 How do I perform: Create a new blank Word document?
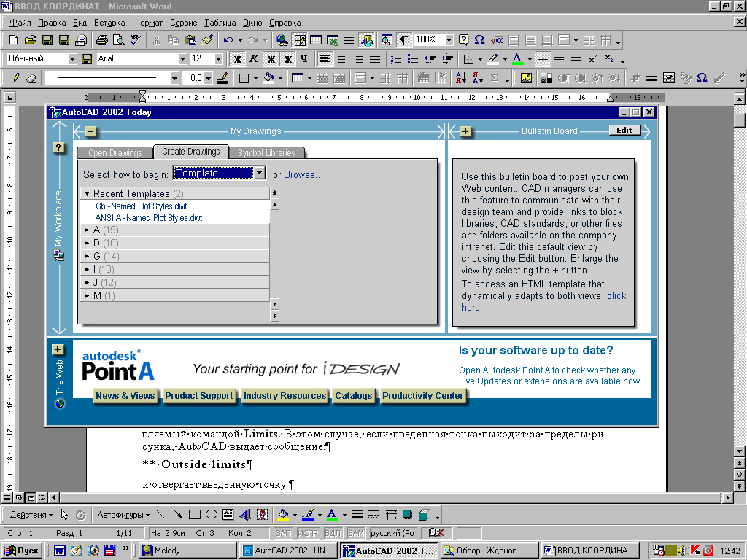click(14, 41)
